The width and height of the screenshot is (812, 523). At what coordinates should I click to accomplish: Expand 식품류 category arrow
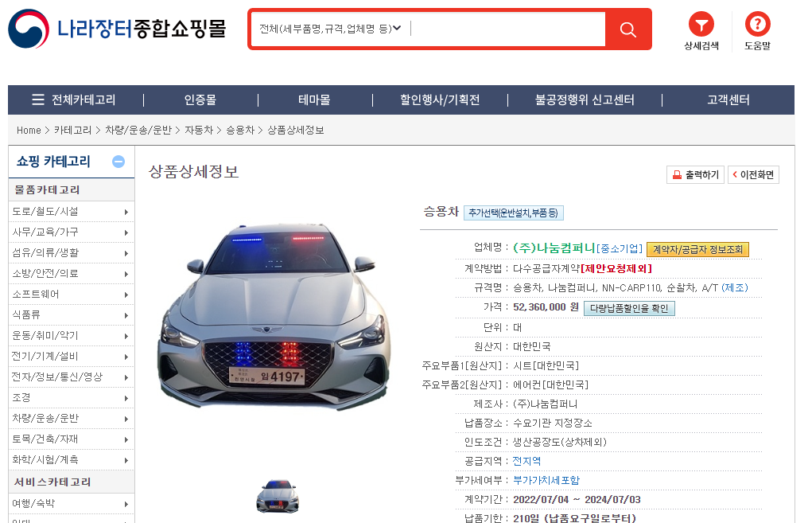(x=126, y=316)
